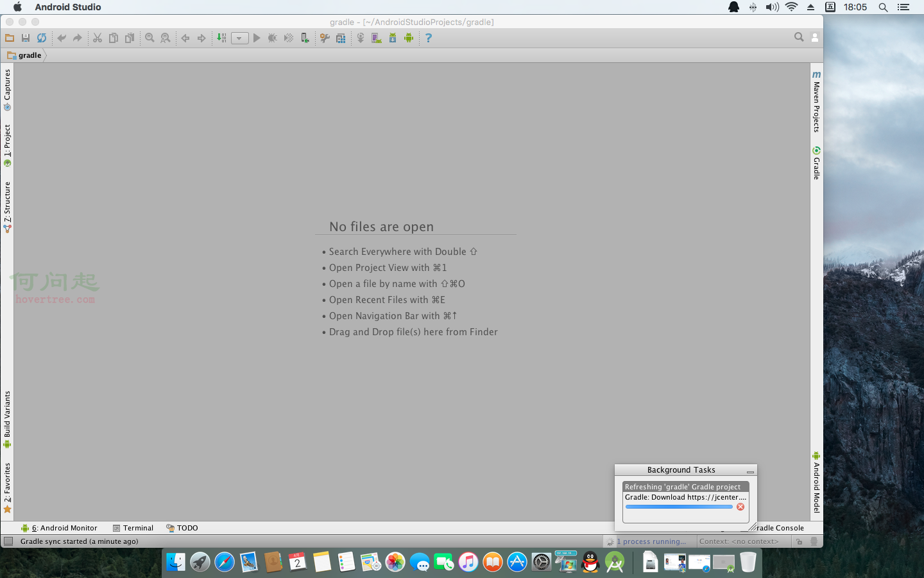
Task: Click the Hector inspector icon in status bar
Action: click(x=814, y=541)
